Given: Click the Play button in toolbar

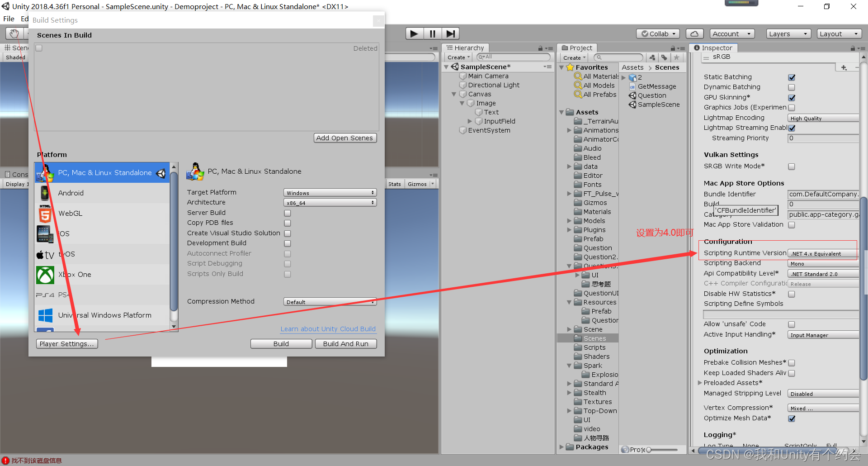Looking at the screenshot, I should 414,33.
